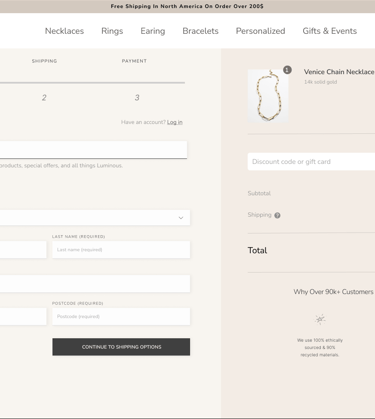Click the sparkle icon above ethically sourced text
This screenshot has height=419, width=375.
[320, 319]
